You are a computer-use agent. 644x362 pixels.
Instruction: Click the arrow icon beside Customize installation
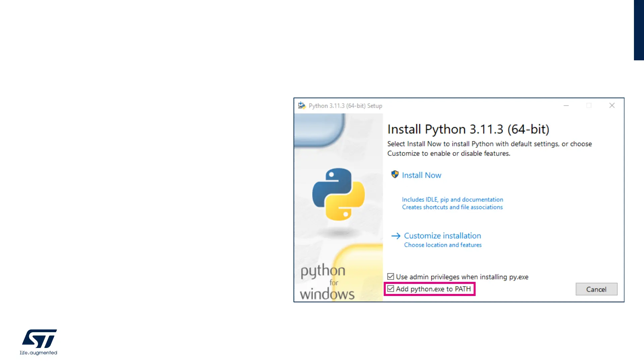396,236
